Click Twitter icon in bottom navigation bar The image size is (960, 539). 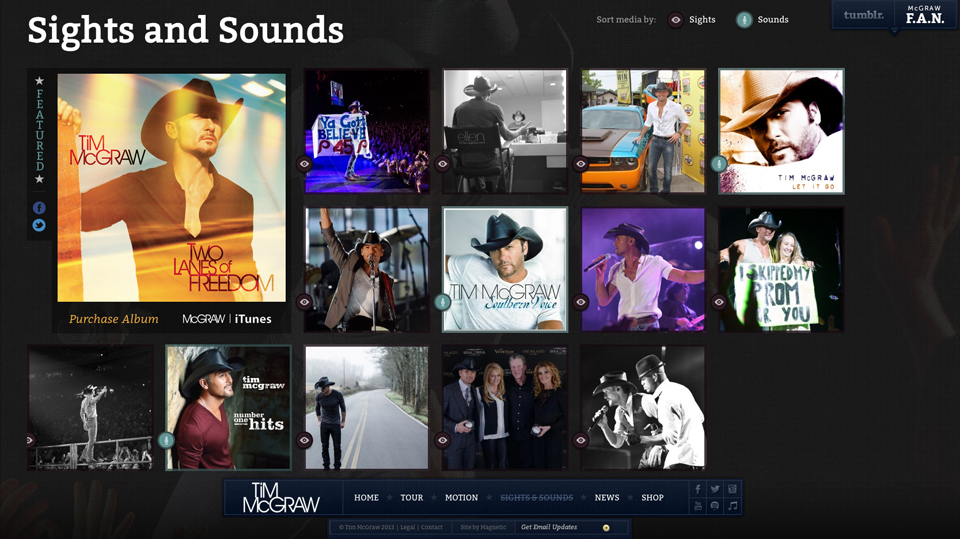click(x=715, y=489)
